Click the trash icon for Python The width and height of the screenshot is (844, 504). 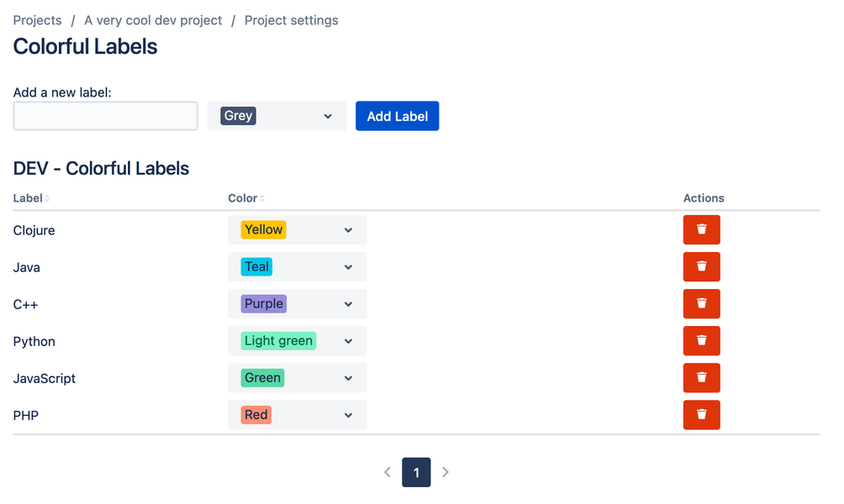701,340
